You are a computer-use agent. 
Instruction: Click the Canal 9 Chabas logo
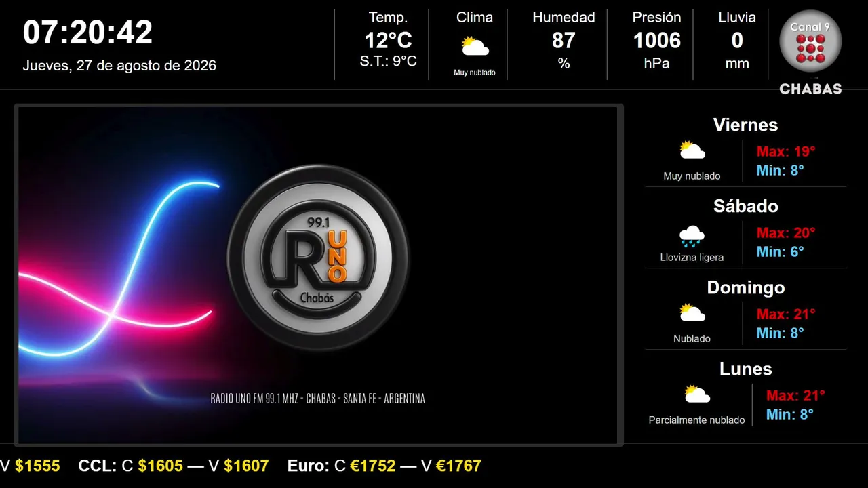pos(810,52)
